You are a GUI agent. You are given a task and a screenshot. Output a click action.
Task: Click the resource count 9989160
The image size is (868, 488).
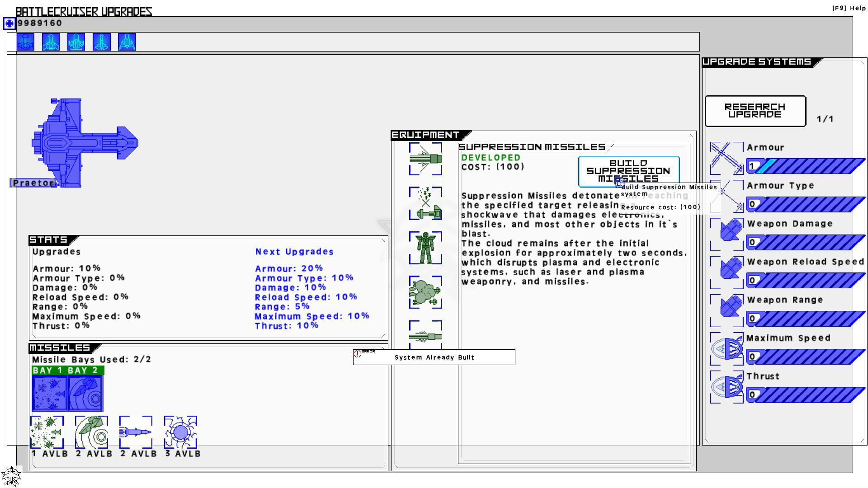point(40,23)
